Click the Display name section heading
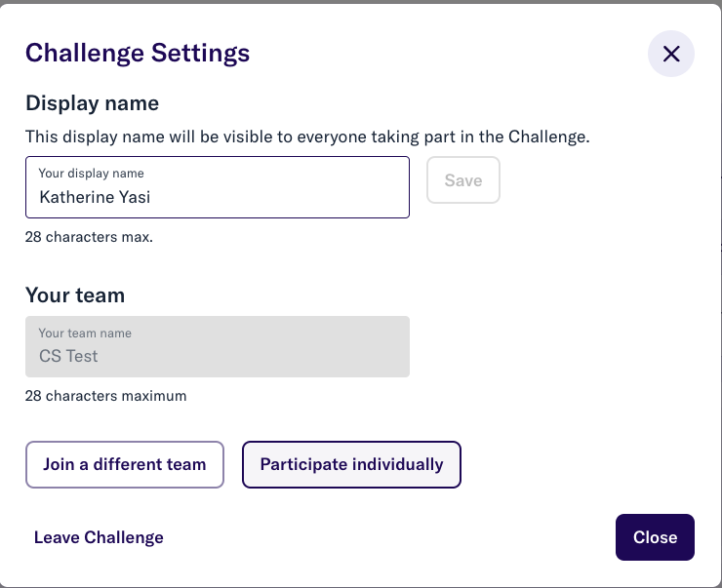This screenshot has height=588, width=722. [x=92, y=103]
